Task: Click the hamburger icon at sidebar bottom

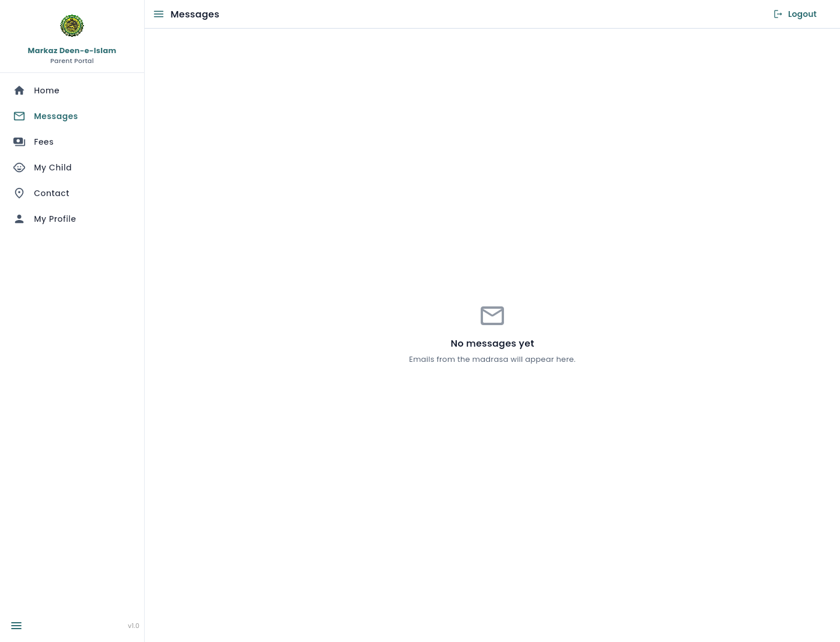Action: point(16,626)
